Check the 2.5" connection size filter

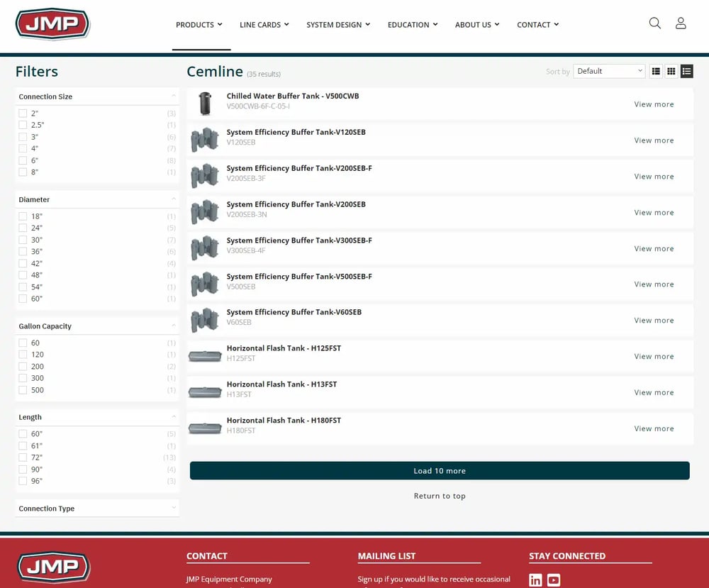[23, 125]
